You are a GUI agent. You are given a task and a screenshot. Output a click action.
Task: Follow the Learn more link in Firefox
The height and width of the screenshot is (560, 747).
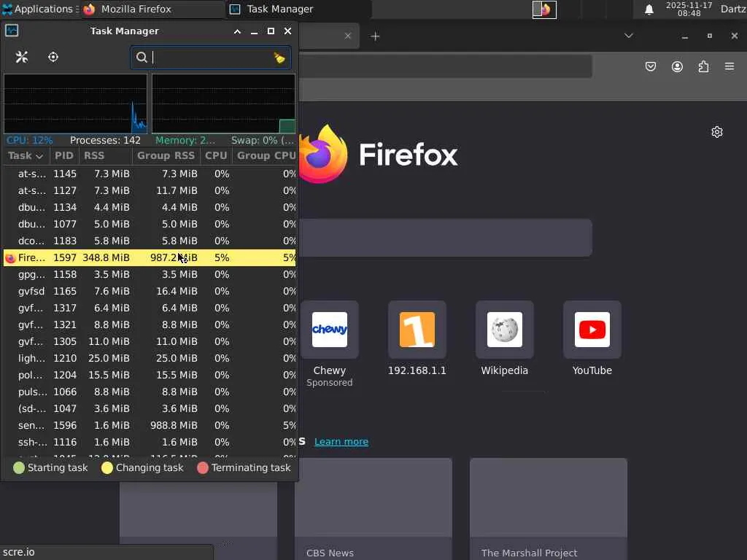point(341,442)
